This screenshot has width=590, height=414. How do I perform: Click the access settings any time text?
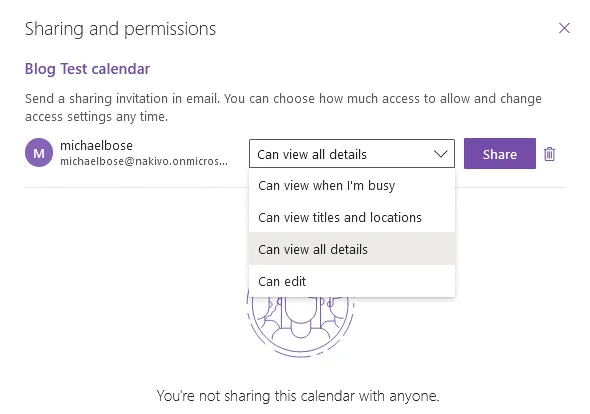[96, 117]
